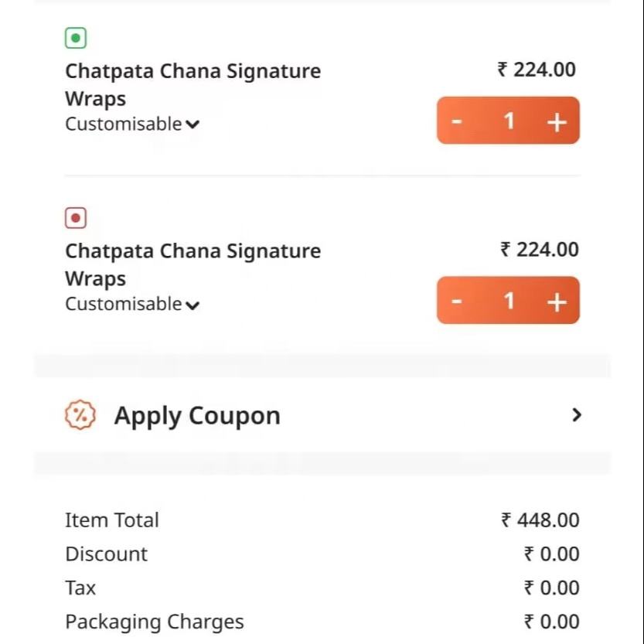Click the green veg indicator icon
Image resolution: width=644 pixels, height=644 pixels.
click(76, 38)
